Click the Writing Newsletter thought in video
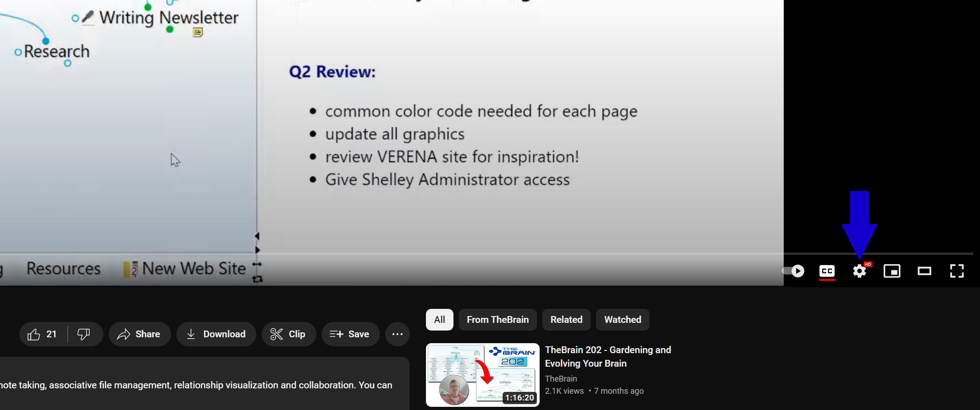980x410 pixels. coord(169,18)
